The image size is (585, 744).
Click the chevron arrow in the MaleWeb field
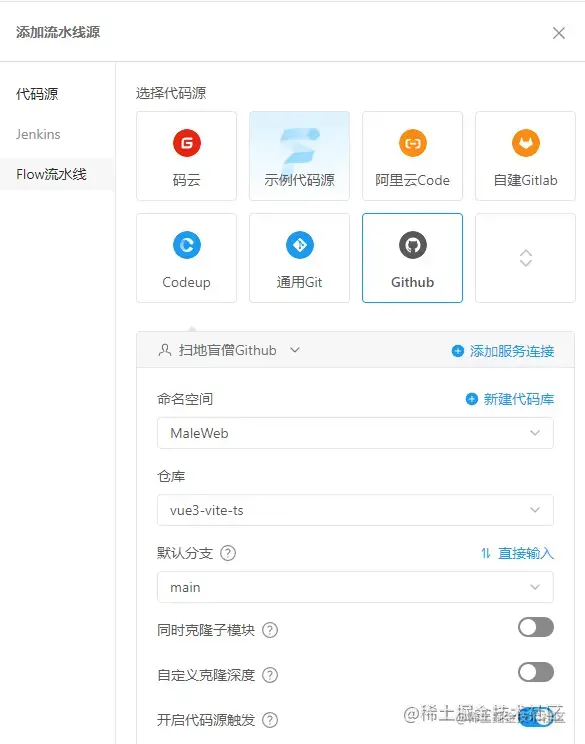pos(535,433)
